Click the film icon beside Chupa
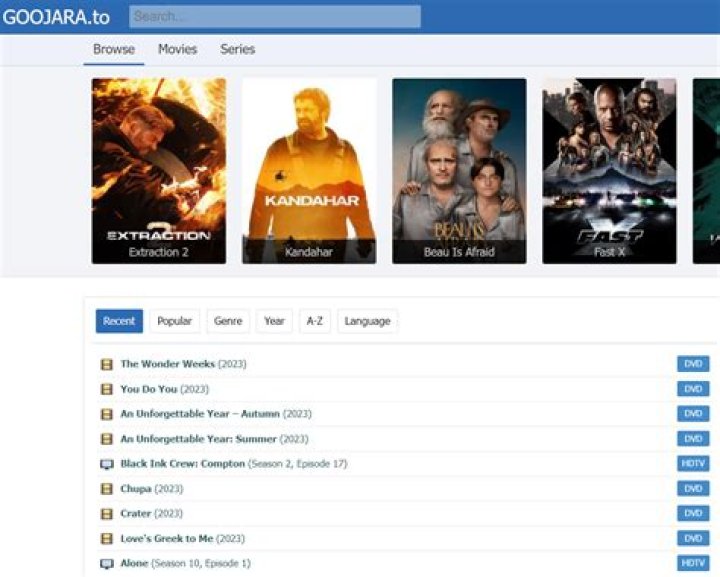This screenshot has height=577, width=720. click(107, 489)
